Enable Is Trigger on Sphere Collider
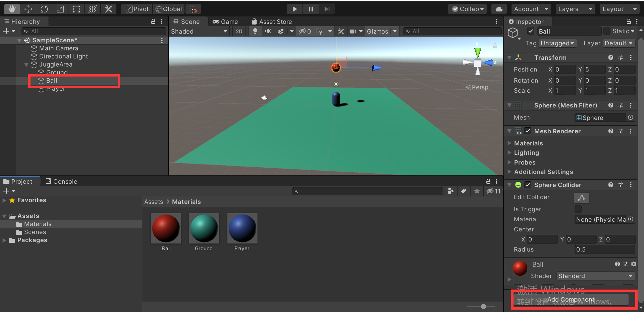Screen dimensions: 644x312 [578, 209]
